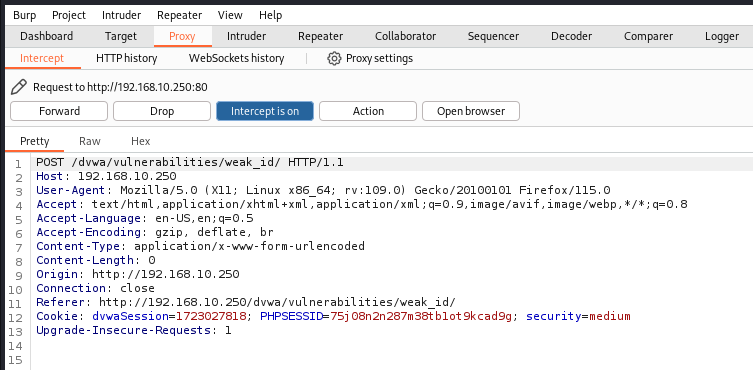Click the dvwaSession value 1723027818
This screenshot has width=753, height=370.
[x=211, y=316]
